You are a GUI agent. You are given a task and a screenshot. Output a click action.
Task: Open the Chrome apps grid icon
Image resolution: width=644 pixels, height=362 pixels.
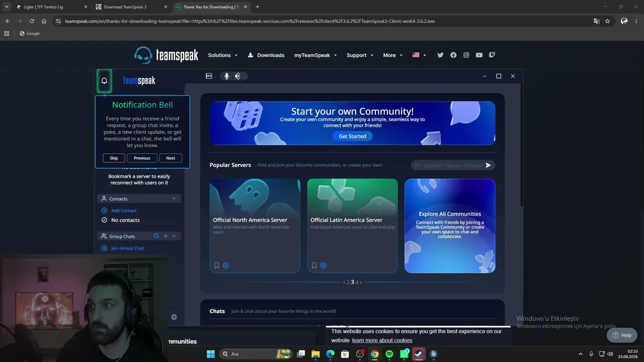coord(7,34)
